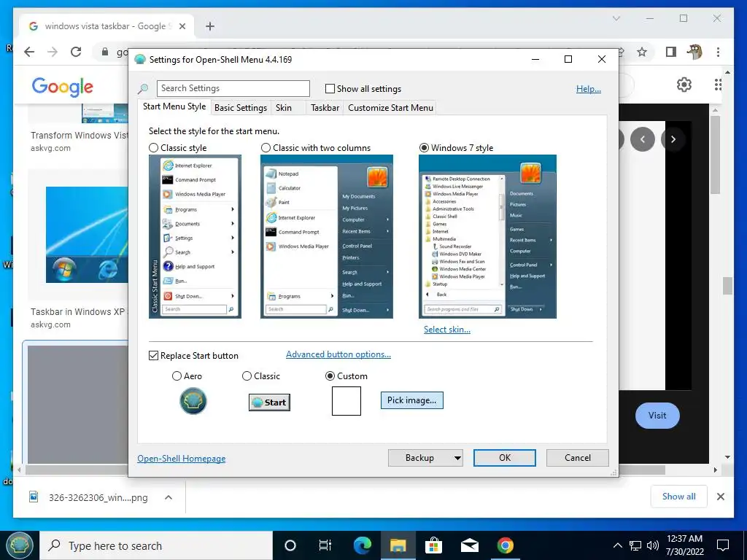Choose Aero start button option
The image size is (747, 560).
point(177,376)
